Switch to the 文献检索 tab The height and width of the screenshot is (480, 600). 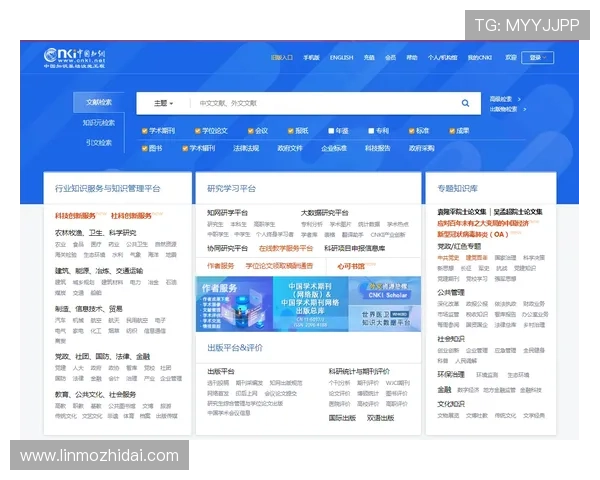tap(99, 102)
